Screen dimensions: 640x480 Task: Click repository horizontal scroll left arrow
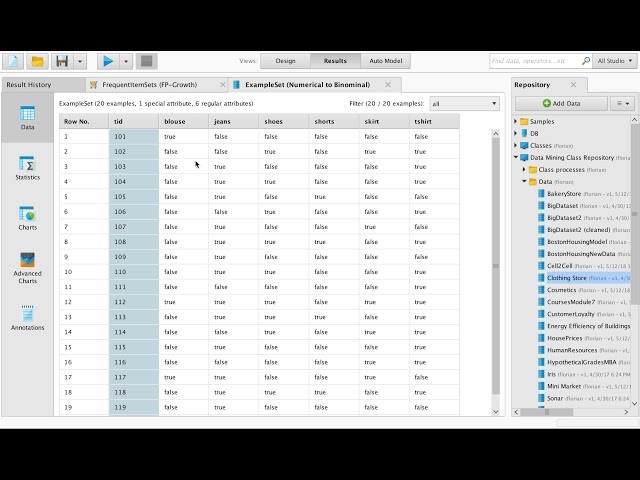[x=516, y=412]
